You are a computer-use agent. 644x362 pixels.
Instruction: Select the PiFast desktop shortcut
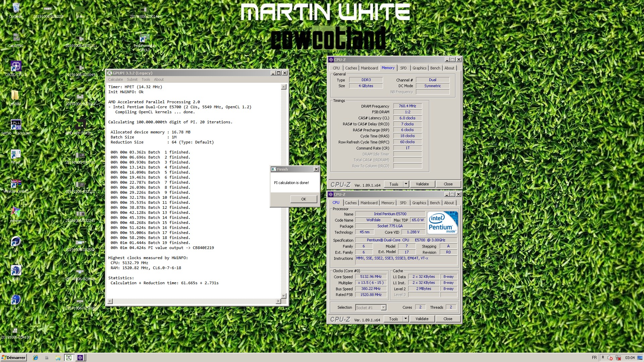click(x=16, y=157)
